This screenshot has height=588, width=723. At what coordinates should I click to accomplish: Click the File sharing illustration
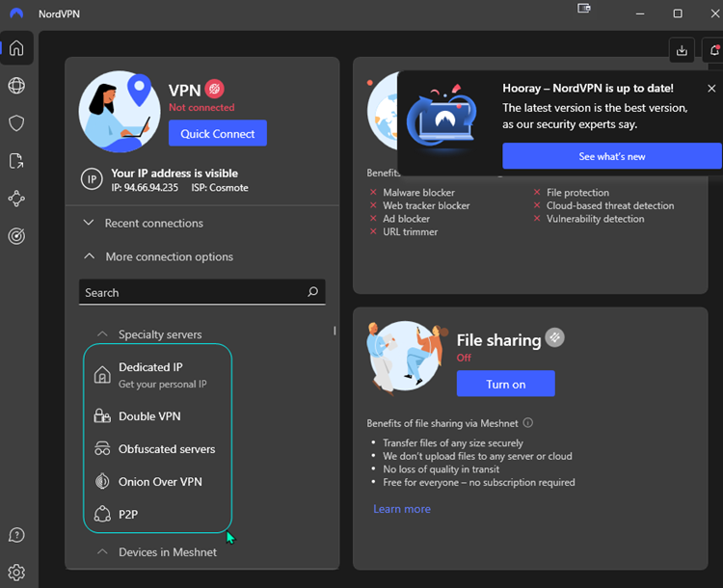pyautogui.click(x=406, y=357)
